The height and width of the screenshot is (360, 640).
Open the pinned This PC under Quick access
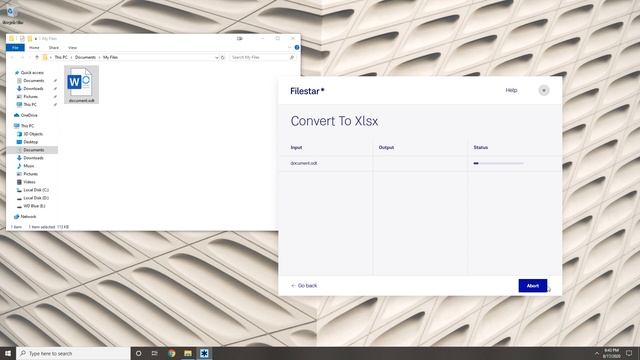pos(30,104)
